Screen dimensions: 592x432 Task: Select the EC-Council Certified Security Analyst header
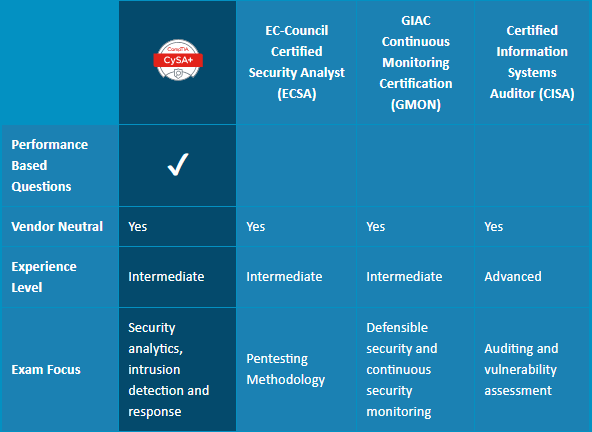(x=297, y=62)
